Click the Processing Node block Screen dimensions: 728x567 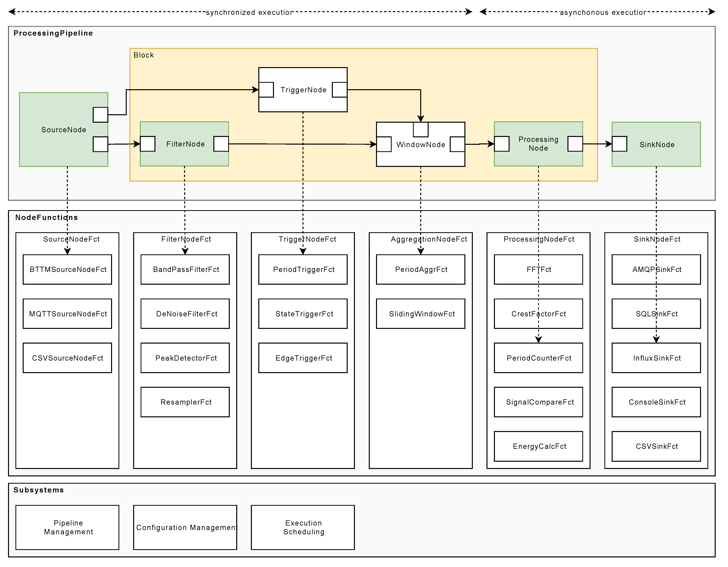click(538, 144)
